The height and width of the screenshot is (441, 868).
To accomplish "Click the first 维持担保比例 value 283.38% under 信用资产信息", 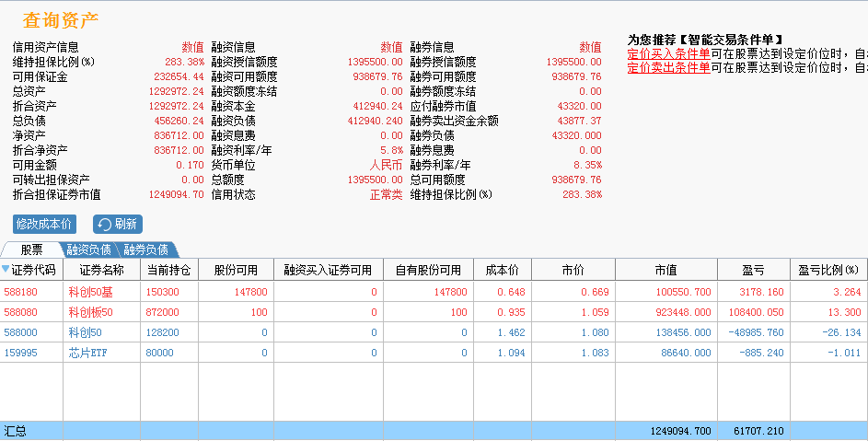I will click(x=184, y=62).
